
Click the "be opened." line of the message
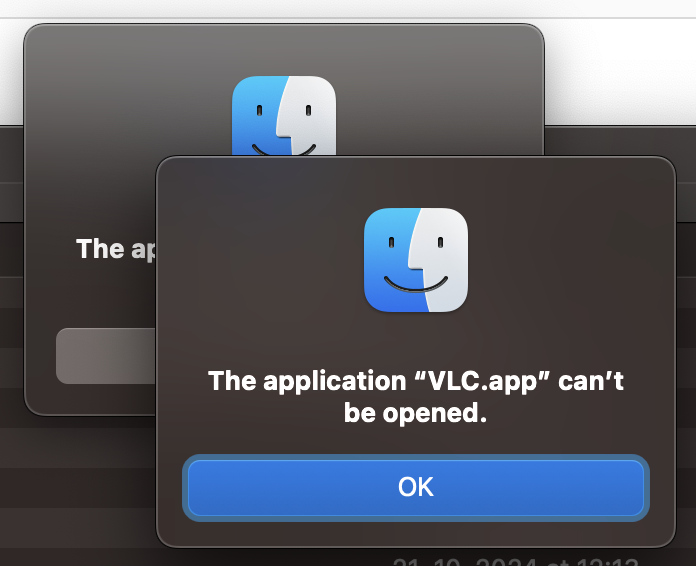415,413
